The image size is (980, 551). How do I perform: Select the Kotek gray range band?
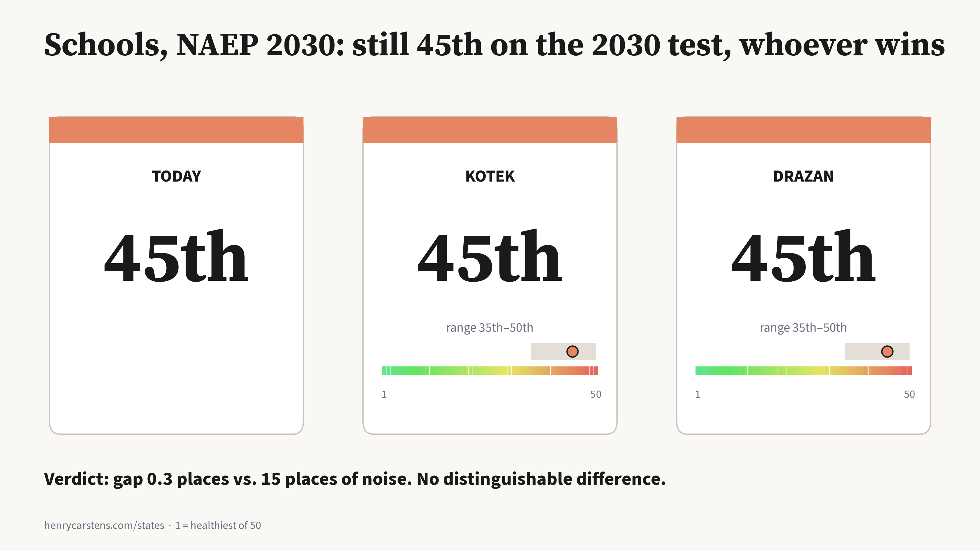[x=563, y=351]
